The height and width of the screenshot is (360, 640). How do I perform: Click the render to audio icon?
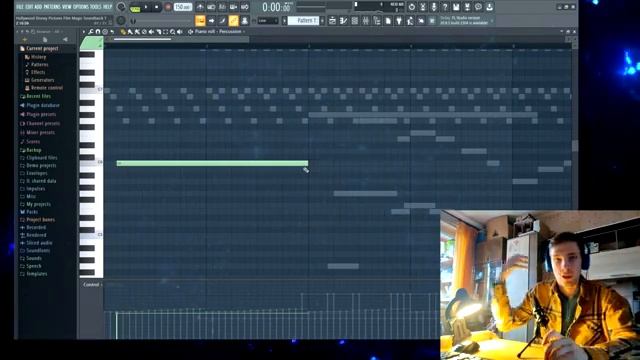(x=467, y=7)
